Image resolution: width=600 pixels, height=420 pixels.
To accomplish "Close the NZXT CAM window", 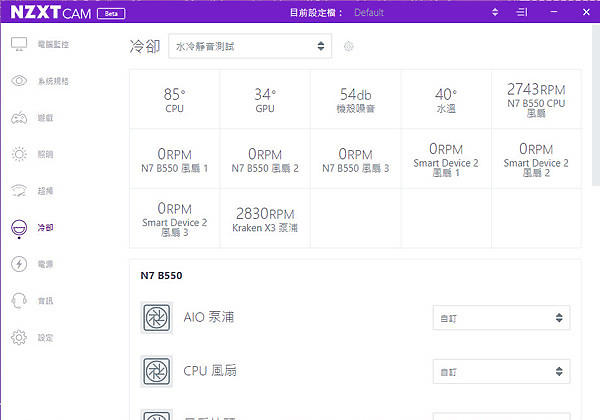I will point(586,12).
